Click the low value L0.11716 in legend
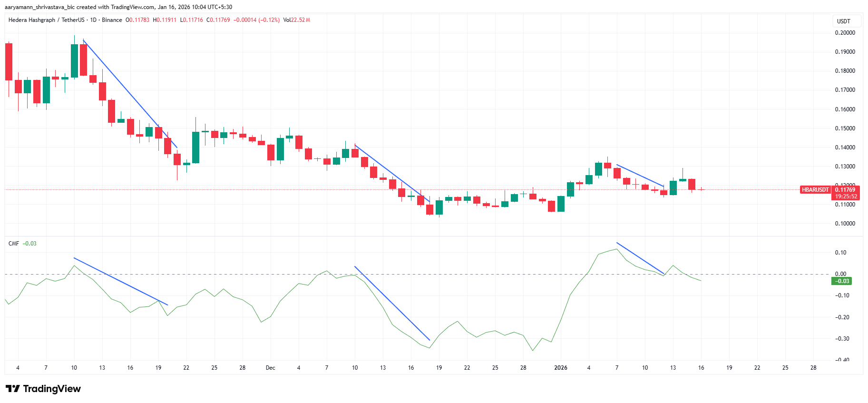The image size is (868, 403). point(192,20)
